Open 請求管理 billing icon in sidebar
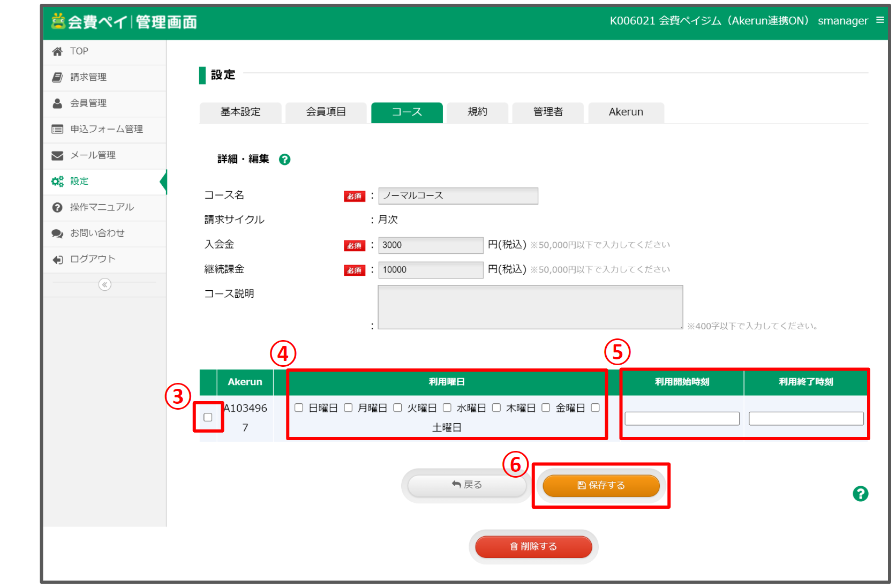The height and width of the screenshot is (588, 896). [x=57, y=77]
